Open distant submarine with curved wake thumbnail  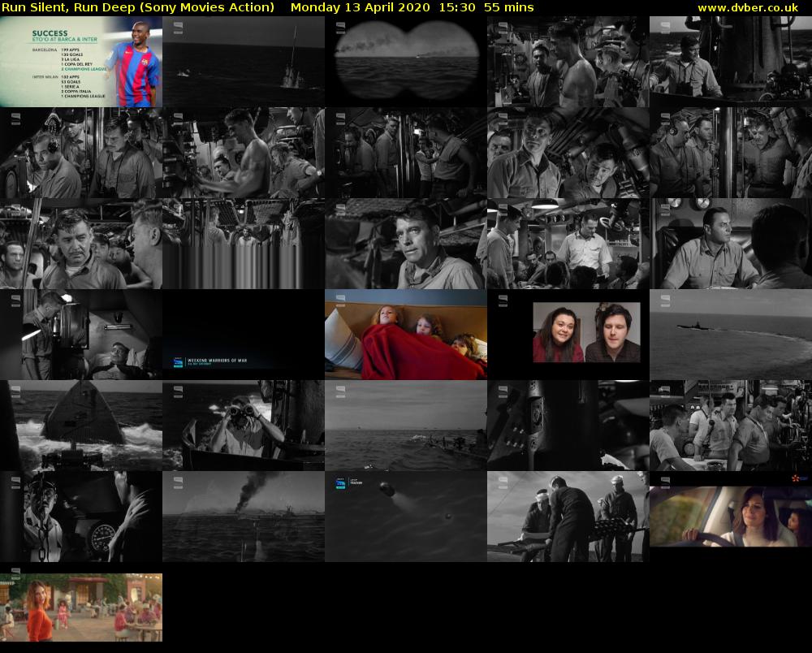[731, 335]
